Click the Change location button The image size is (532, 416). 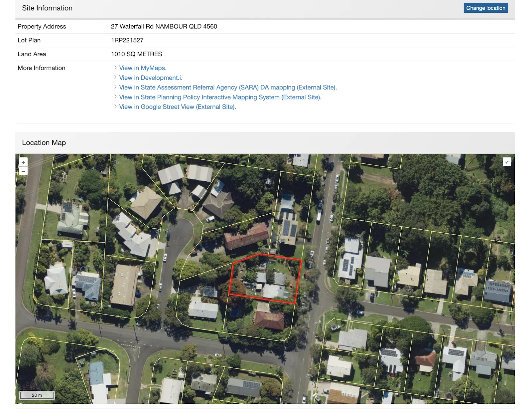pos(486,8)
